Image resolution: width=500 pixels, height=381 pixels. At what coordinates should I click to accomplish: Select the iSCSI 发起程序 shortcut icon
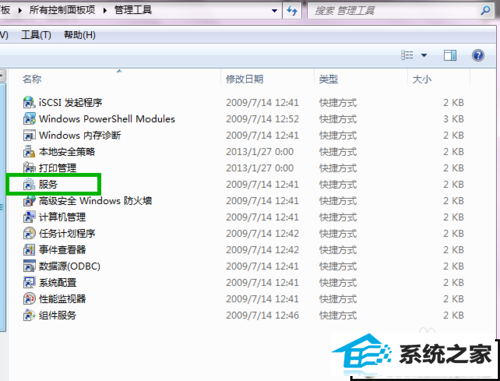(x=29, y=102)
